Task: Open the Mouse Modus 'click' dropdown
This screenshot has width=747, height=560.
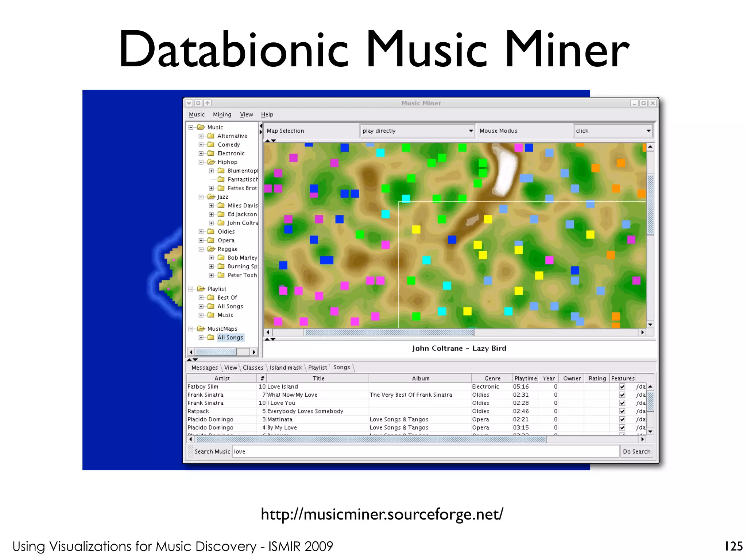Action: [613, 131]
